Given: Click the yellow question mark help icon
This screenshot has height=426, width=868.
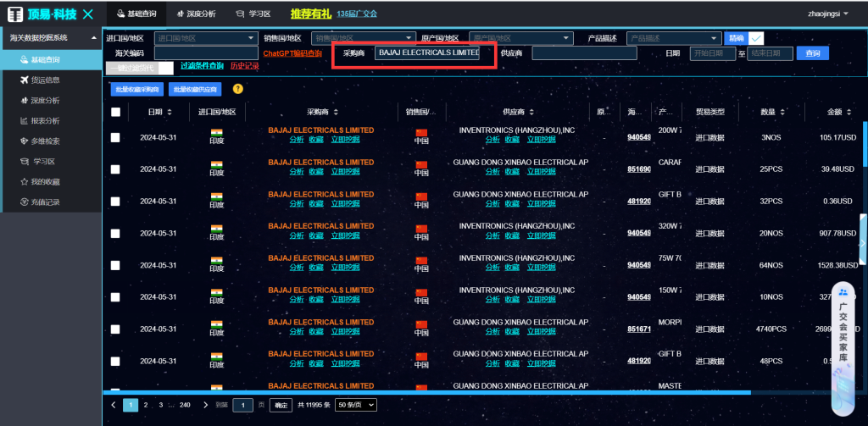Looking at the screenshot, I should tap(238, 89).
